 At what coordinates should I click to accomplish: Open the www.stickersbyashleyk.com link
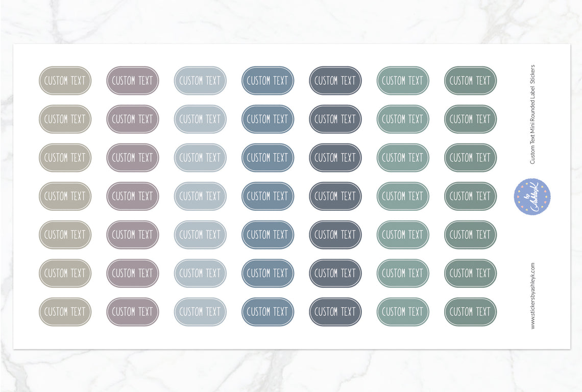coord(532,296)
